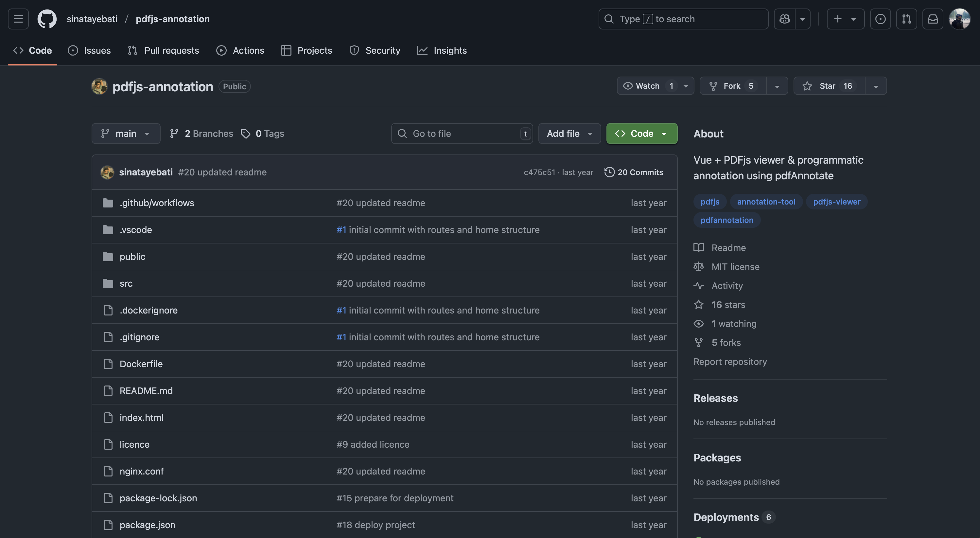Focus the Type / to search field
Viewport: 980px width, 538px height.
[683, 19]
